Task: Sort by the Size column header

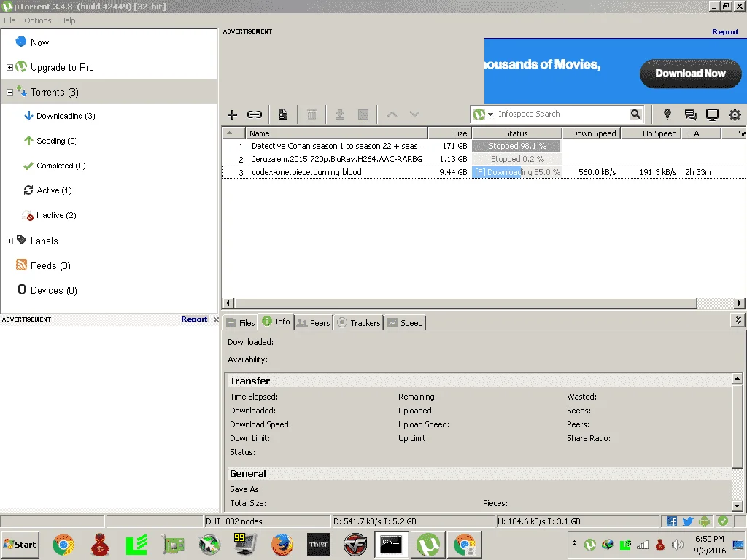Action: 449,133
